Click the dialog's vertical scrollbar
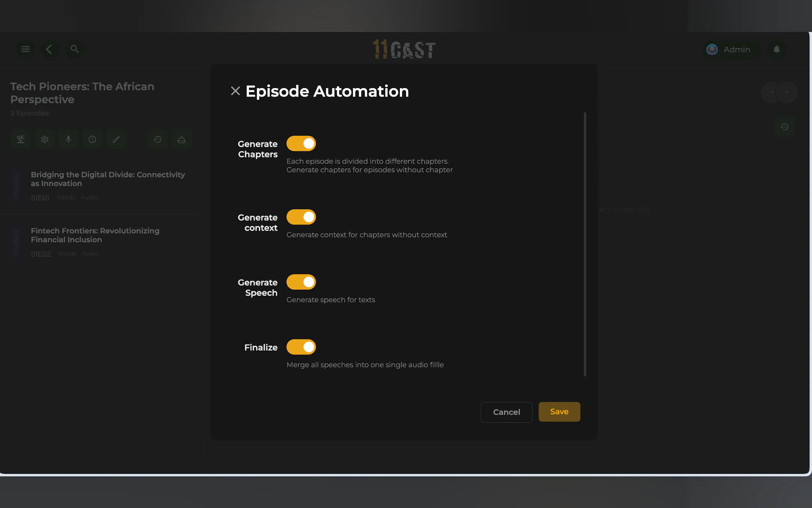 tap(585, 244)
